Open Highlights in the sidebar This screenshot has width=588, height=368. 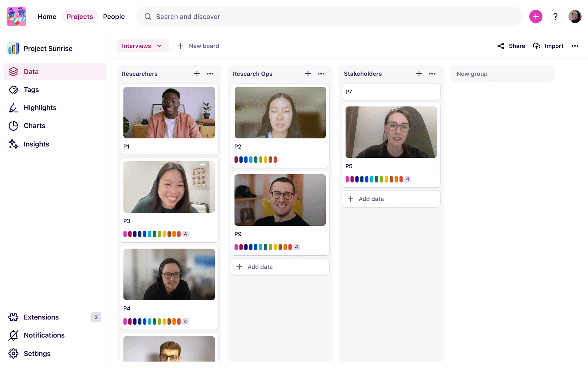tap(40, 108)
